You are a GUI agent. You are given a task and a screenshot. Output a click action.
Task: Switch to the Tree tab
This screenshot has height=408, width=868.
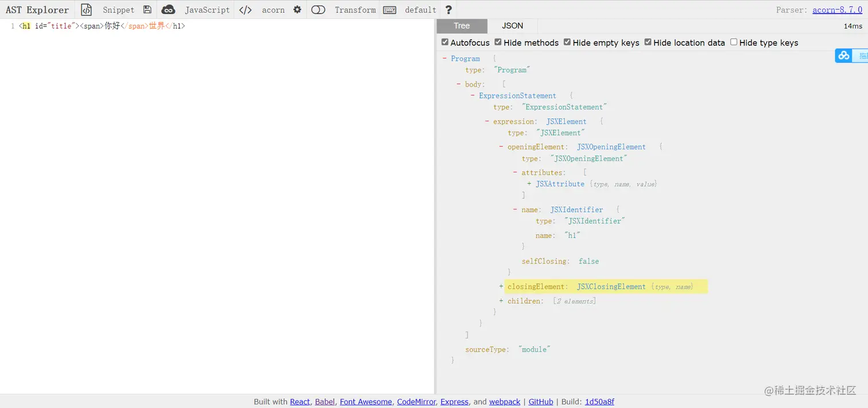tap(462, 26)
